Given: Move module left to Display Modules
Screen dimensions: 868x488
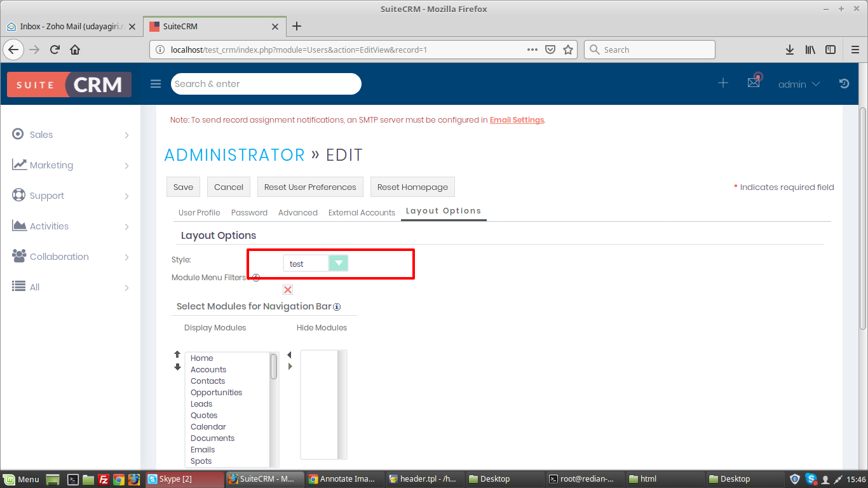Looking at the screenshot, I should (290, 355).
